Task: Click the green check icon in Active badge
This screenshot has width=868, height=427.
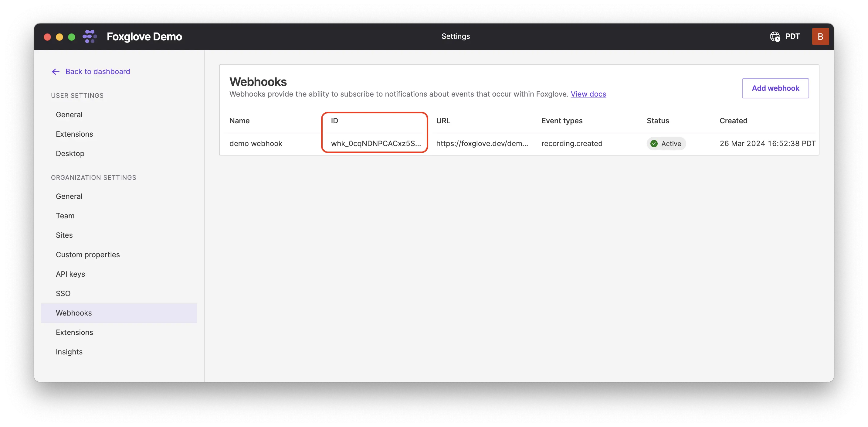Action: 654,143
